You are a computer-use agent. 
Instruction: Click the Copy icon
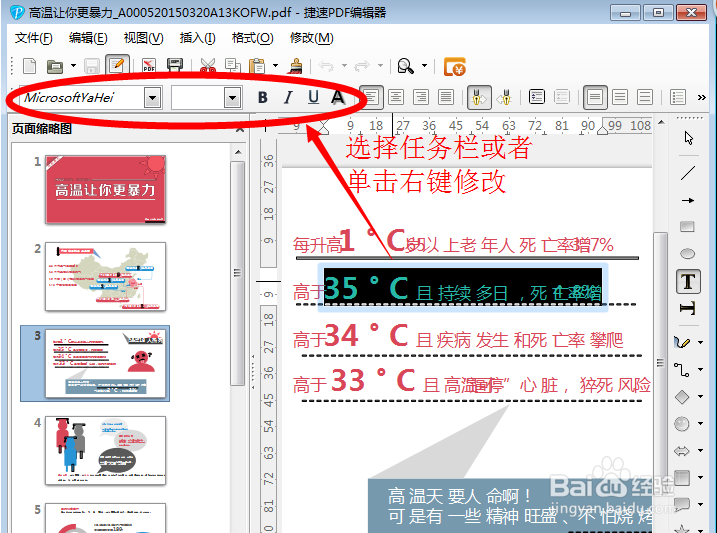(233, 66)
